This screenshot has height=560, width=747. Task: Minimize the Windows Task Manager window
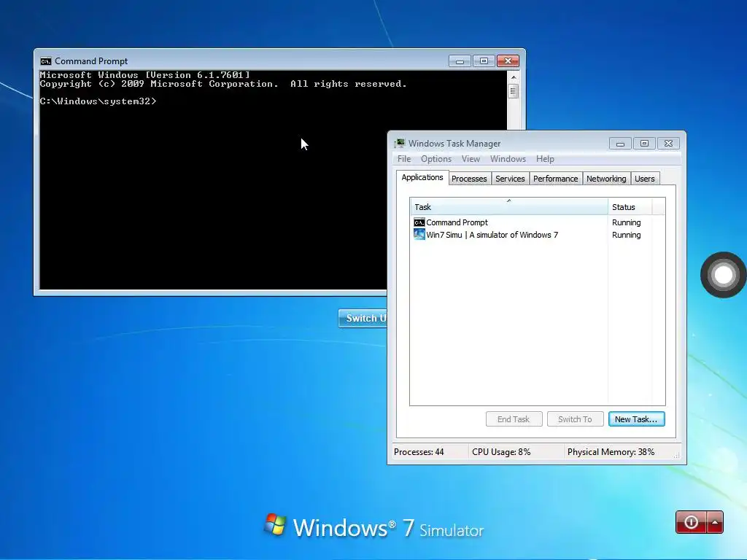(620, 144)
